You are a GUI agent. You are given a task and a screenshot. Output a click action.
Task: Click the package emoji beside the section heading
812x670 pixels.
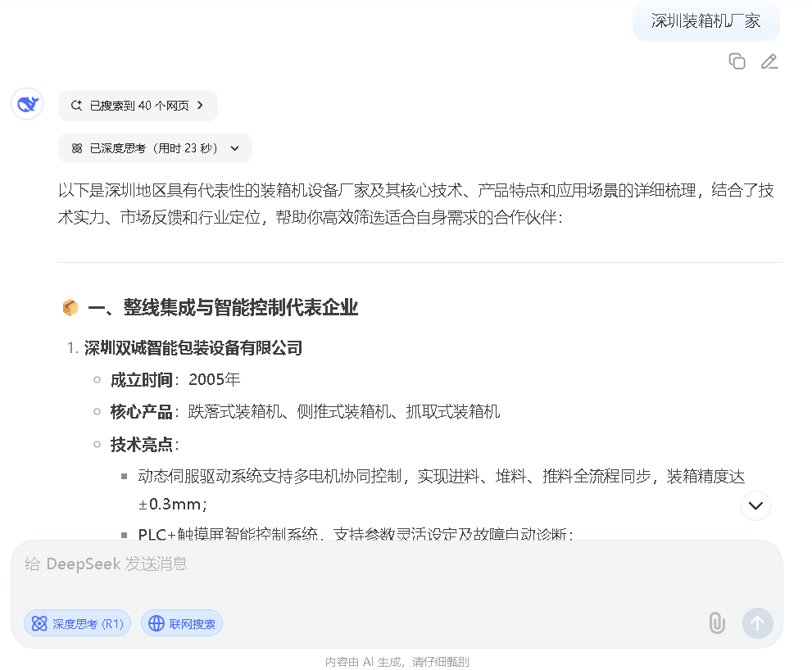70,307
